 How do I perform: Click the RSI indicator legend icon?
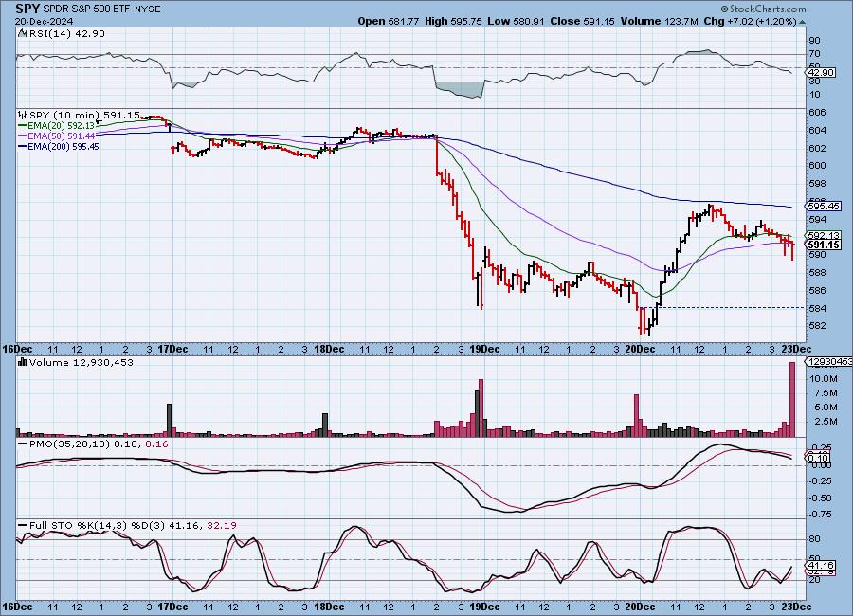(x=23, y=34)
